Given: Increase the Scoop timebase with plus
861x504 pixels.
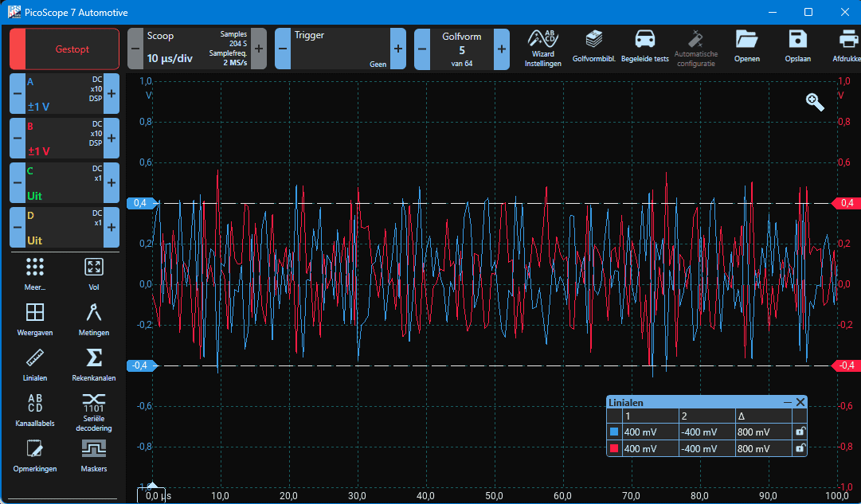Looking at the screenshot, I should (259, 49).
